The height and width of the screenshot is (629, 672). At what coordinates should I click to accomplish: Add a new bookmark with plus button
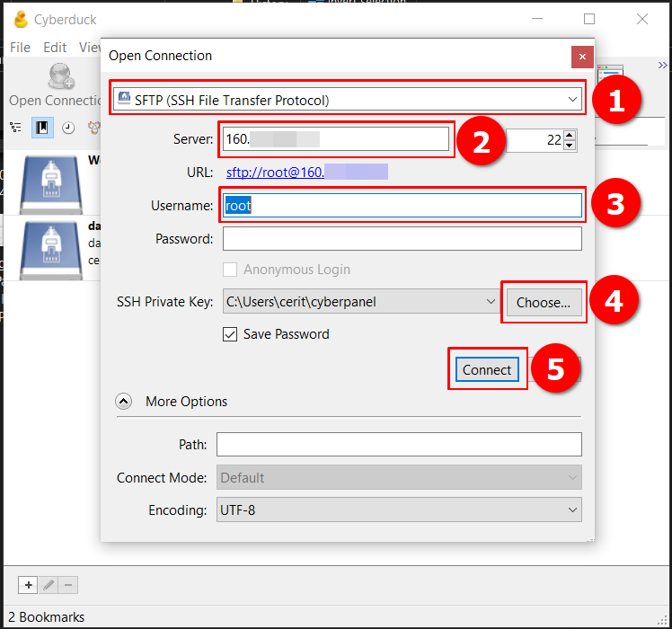28,585
